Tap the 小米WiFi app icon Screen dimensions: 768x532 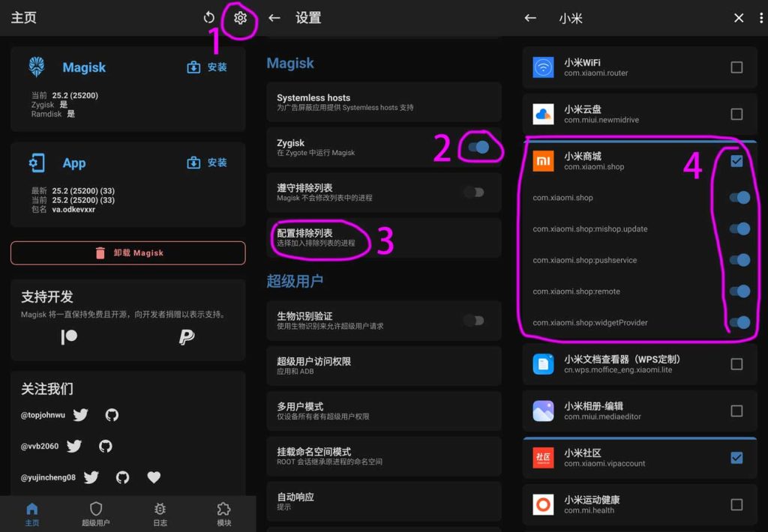coord(543,67)
